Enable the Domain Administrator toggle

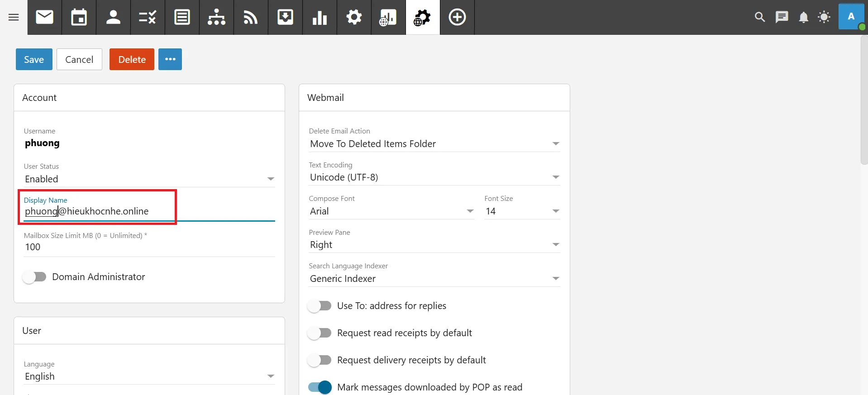click(35, 277)
